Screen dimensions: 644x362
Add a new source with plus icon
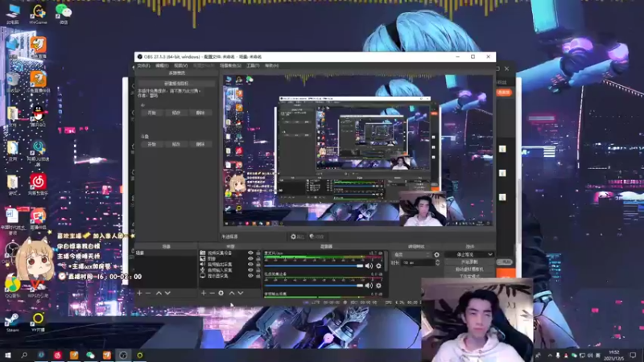204,293
